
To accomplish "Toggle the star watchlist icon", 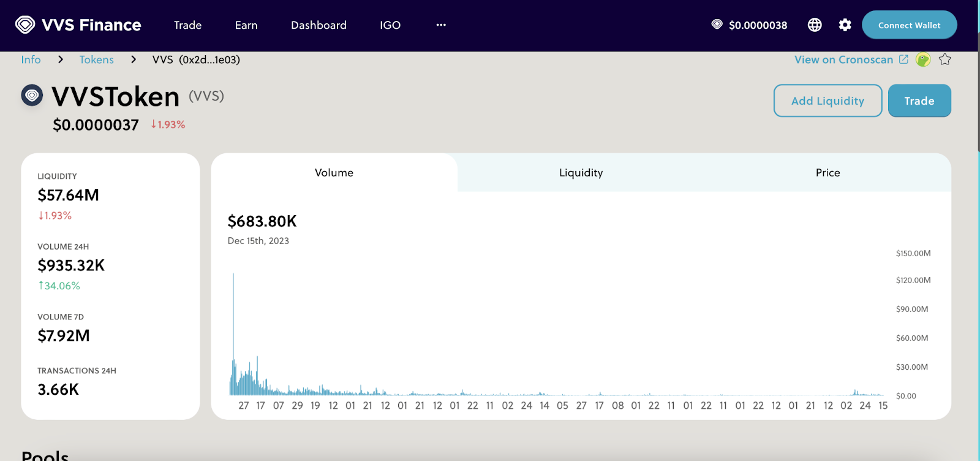I will (944, 59).
